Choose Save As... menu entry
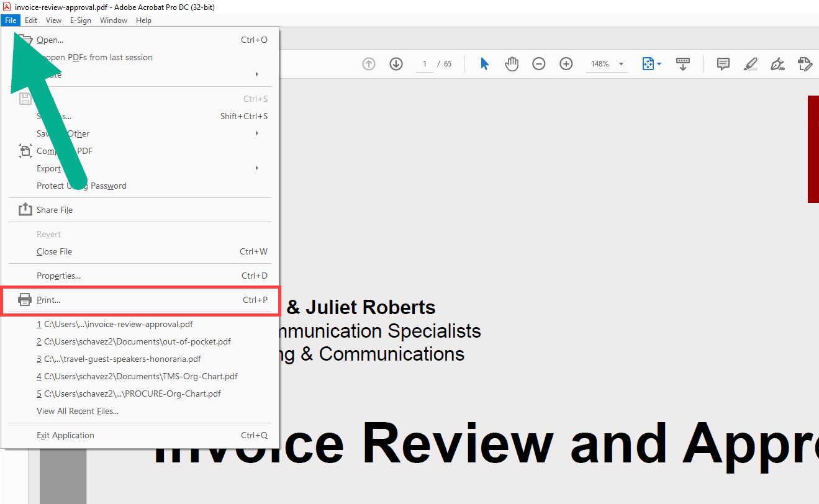Screen dimensions: 819x504 pyautogui.click(x=140, y=116)
